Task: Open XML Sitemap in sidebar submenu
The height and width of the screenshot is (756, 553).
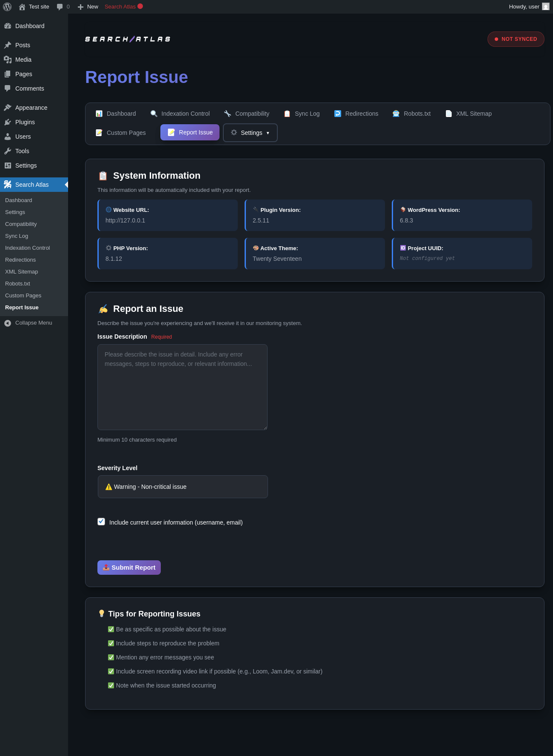Action: pos(22,272)
